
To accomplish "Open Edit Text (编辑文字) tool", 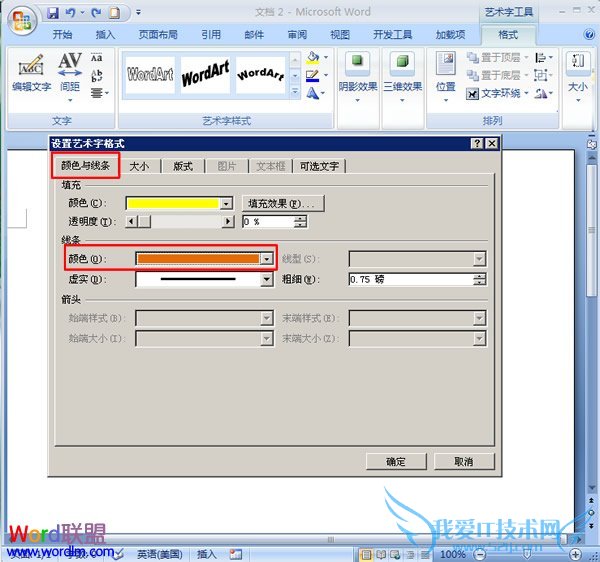I will [x=31, y=73].
